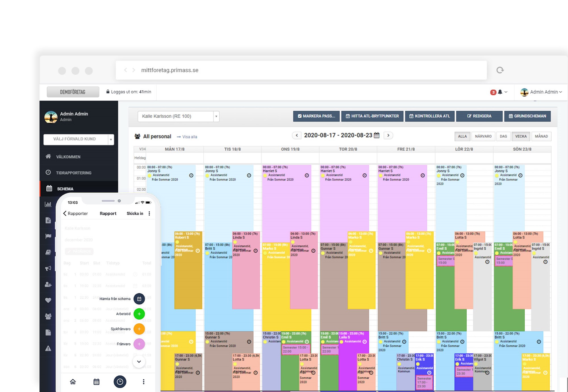Click the sidebar statistics bar chart icon
Image resolution: width=568 pixels, height=392 pixels.
[48, 204]
